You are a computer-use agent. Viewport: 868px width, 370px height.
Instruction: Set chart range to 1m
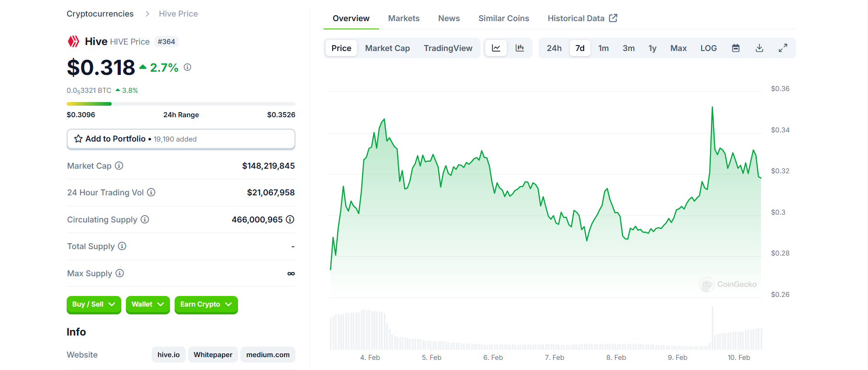tap(603, 48)
